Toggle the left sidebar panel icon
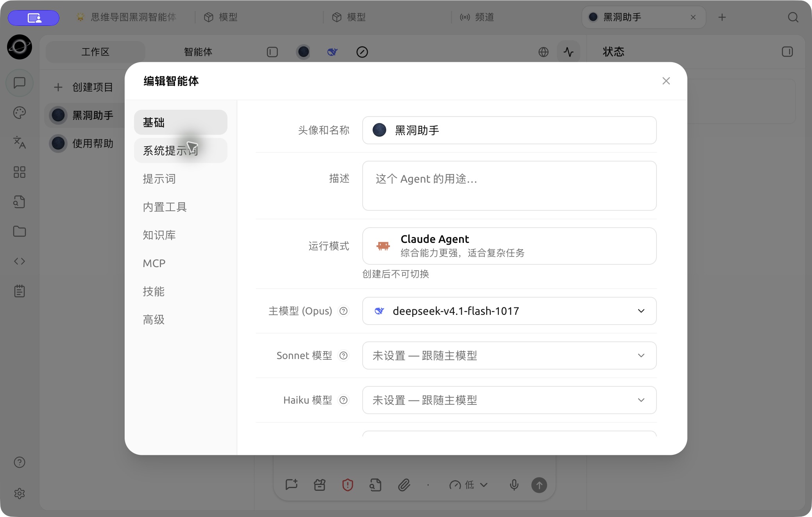The image size is (812, 517). point(272,52)
